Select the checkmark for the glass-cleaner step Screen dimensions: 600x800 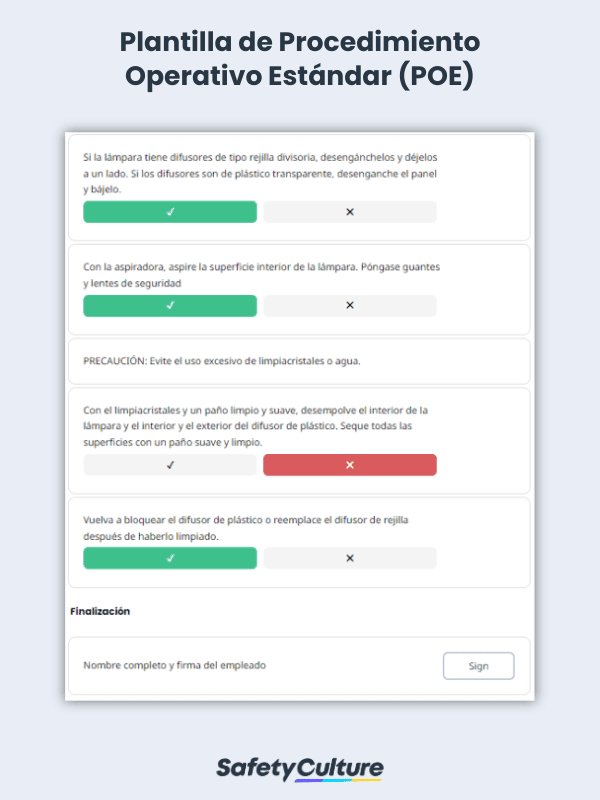pyautogui.click(x=169, y=464)
